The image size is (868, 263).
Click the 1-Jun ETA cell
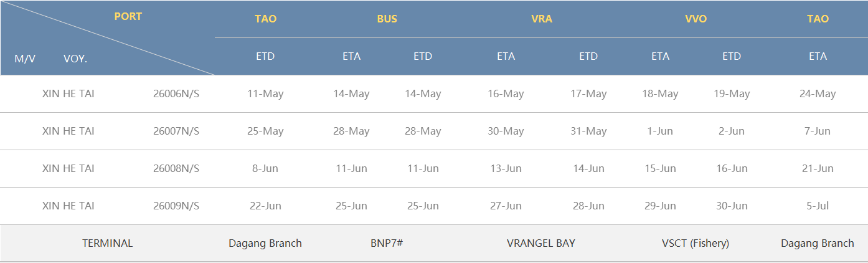point(660,131)
